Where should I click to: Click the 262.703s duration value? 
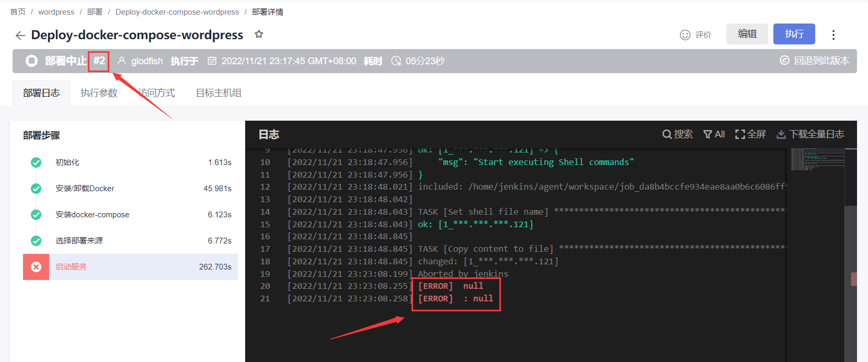(x=215, y=267)
